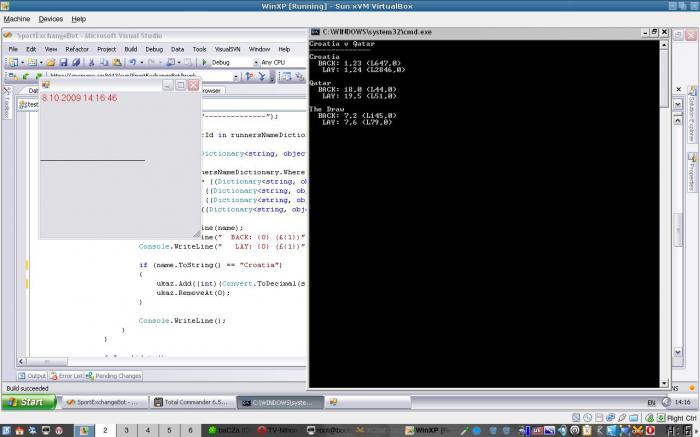Viewport: 700px width, 437px height.
Task: Switch to SportExchangeBot taskbar button
Action: [x=105, y=402]
